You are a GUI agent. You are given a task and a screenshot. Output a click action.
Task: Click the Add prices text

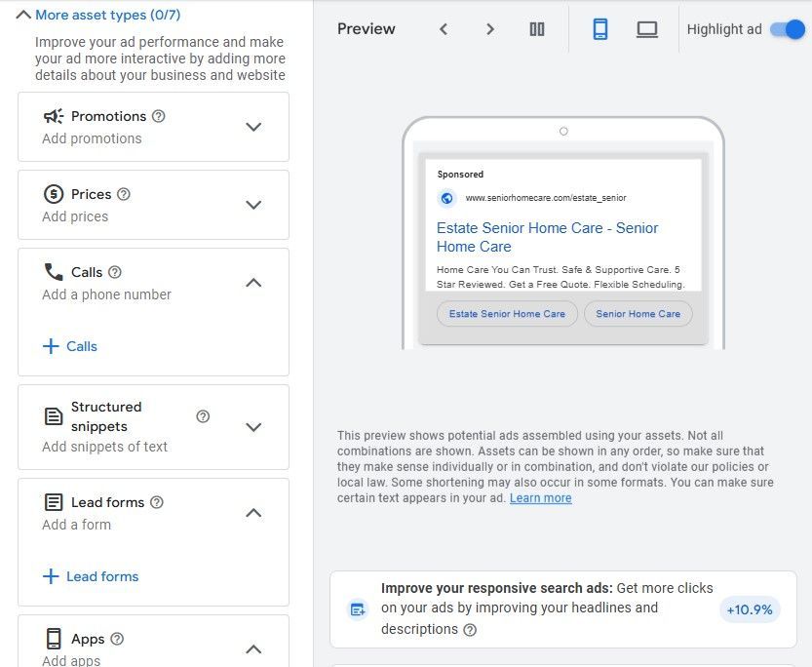pos(75,216)
